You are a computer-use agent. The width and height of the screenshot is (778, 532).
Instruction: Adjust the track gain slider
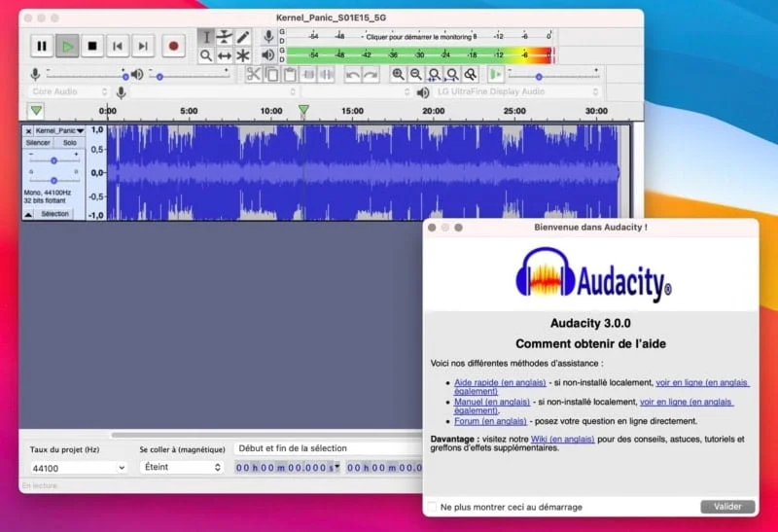(53, 160)
